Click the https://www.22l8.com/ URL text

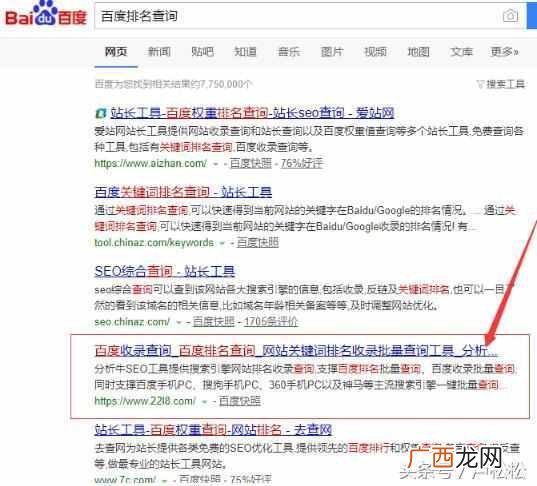[x=145, y=401]
